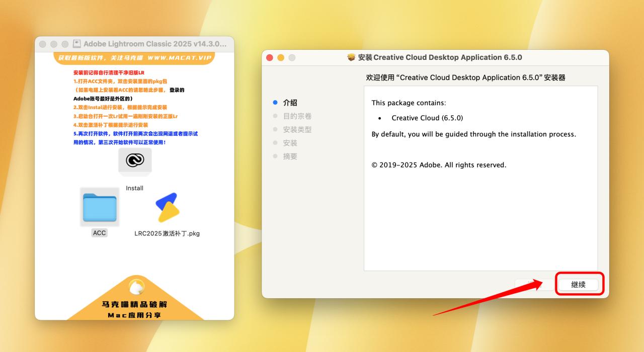Select the 介绍 step in installer sidebar
The height and width of the screenshot is (352, 644).
pyautogui.click(x=290, y=103)
